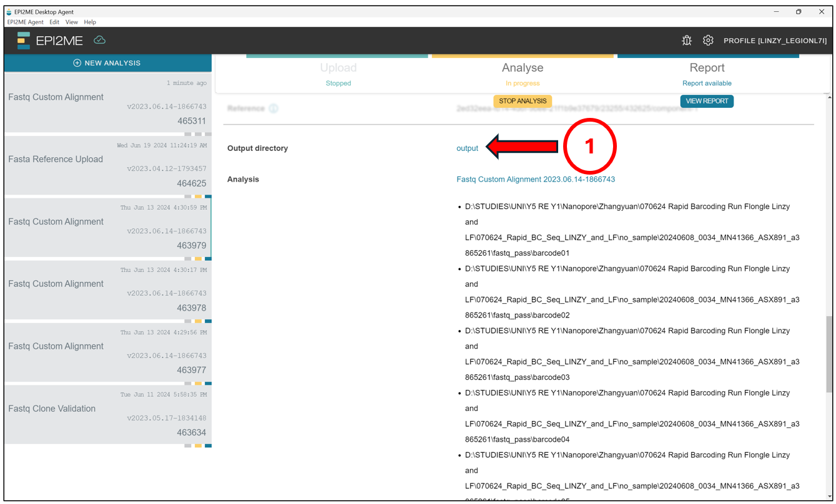This screenshot has height=504, width=836.
Task: Open Fasta Reference Upload run 464625
Action: (107, 165)
